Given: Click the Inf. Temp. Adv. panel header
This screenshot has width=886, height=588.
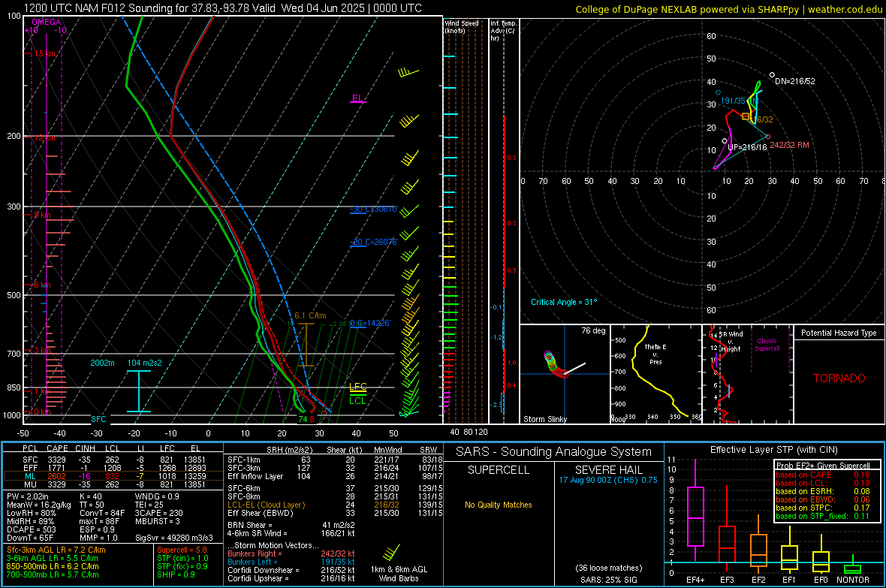Looking at the screenshot, I should 504,31.
